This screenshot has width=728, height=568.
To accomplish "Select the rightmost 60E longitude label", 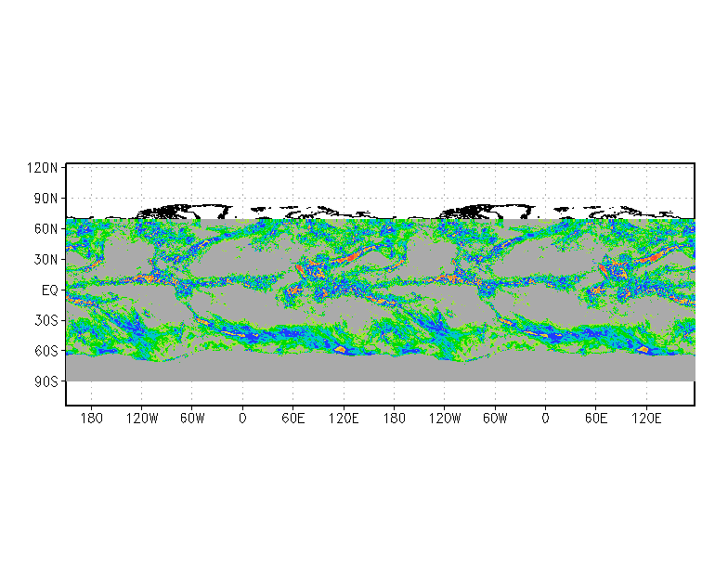I will point(596,419).
